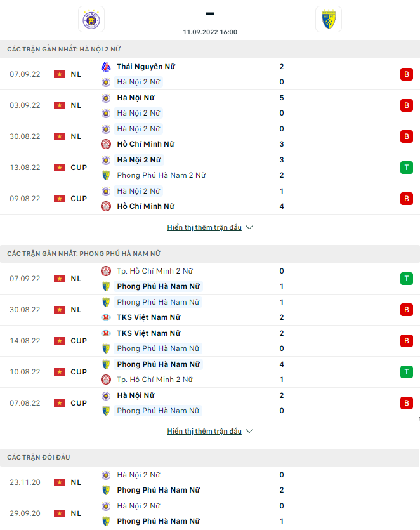Click the red B result badge for 03.09.22
The width and height of the screenshot is (420, 530).
click(x=406, y=105)
